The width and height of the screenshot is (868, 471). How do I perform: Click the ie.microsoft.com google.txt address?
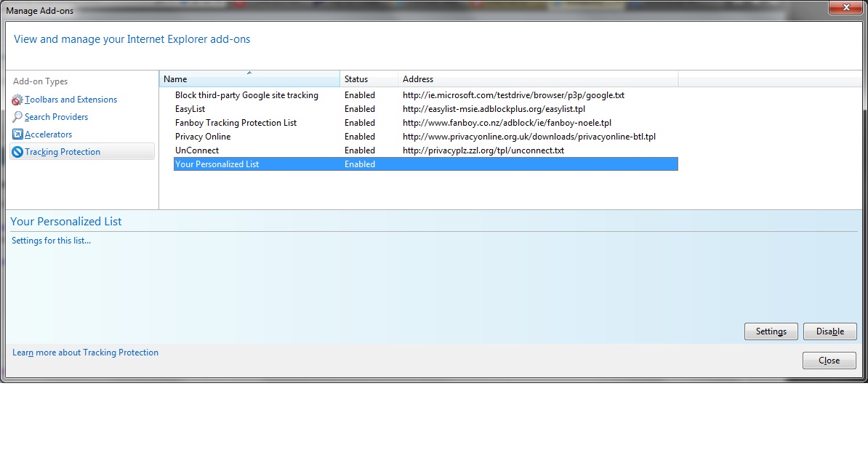coord(513,95)
